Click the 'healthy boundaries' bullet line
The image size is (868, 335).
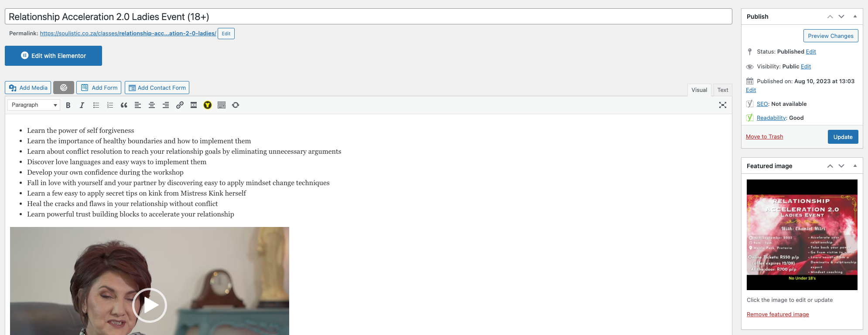[139, 141]
